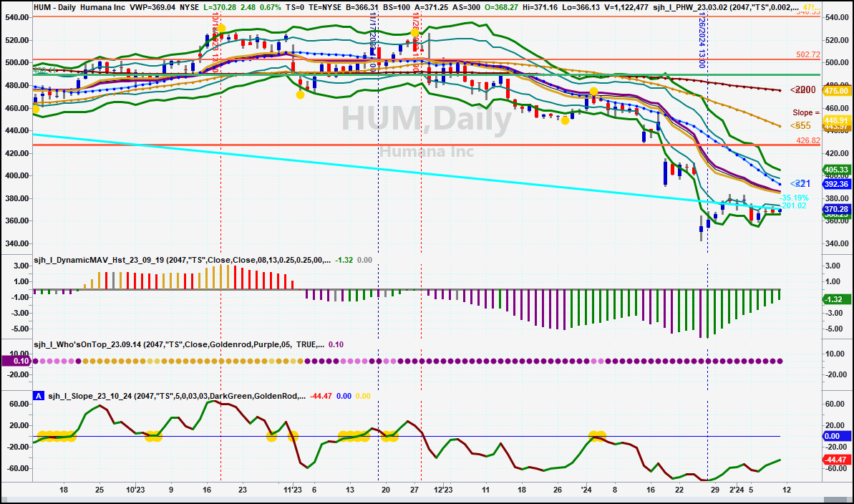Click the Hi=371.16 high value
Image resolution: width=854 pixels, height=504 pixels.
point(540,8)
